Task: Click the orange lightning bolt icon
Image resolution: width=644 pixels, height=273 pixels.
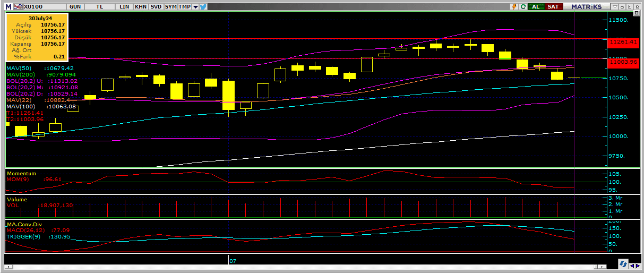Action: (513, 6)
